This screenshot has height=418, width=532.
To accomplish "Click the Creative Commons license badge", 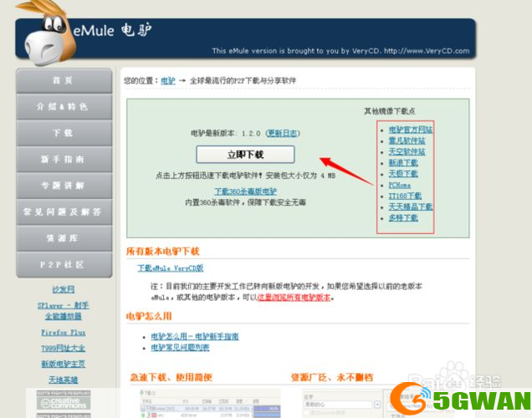I will [x=64, y=400].
